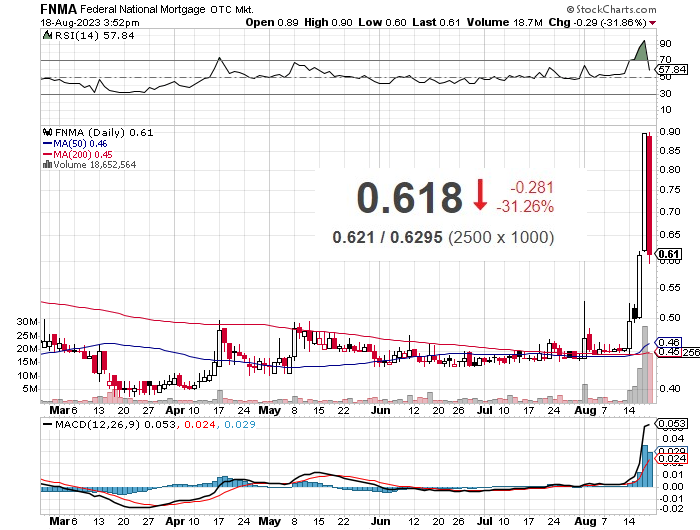Click the Aug label under MACD panel
700x530 pixels.
[585, 521]
